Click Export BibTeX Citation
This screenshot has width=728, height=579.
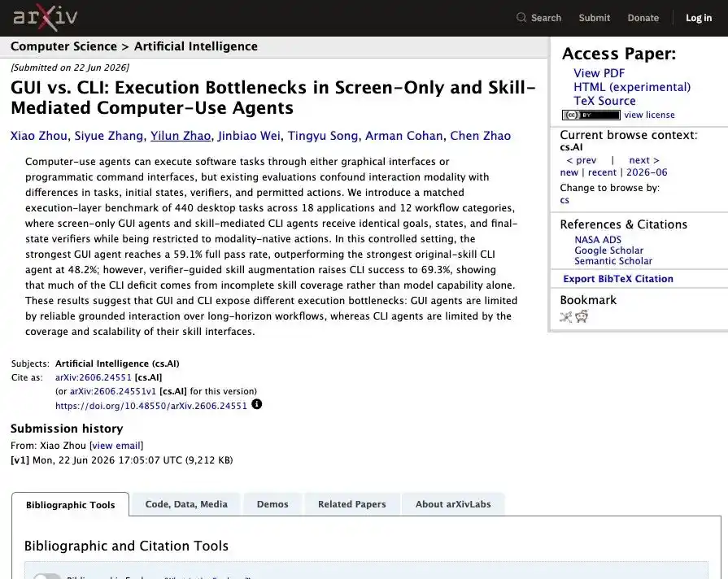[618, 279]
